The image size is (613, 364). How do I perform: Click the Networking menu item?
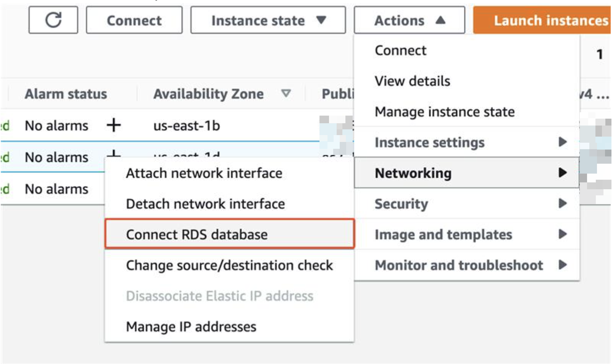pos(413,173)
